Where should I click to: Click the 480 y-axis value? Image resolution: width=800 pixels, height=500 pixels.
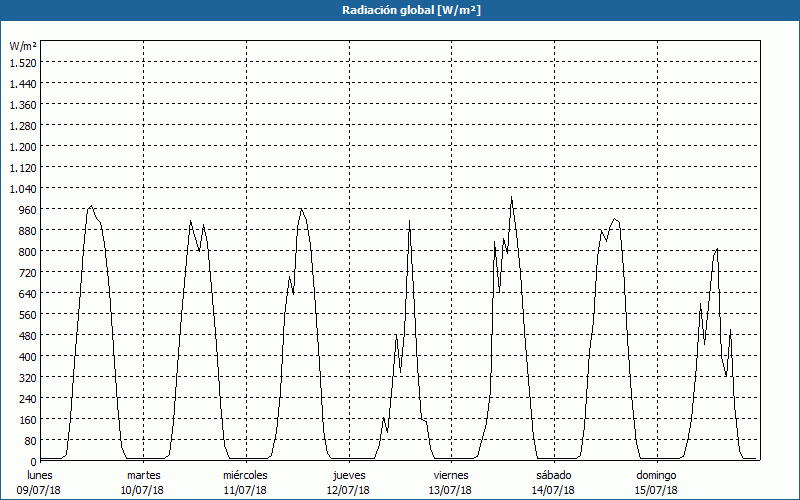28,336
